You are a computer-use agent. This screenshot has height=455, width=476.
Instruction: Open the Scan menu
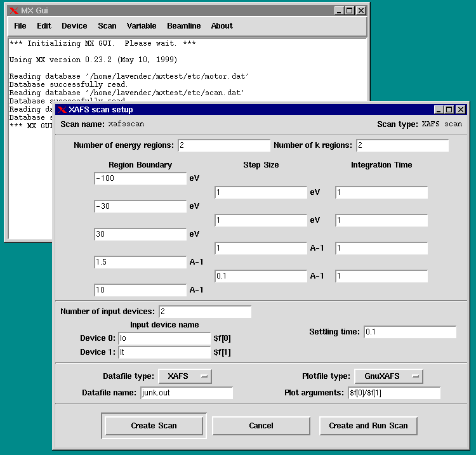[x=107, y=26]
